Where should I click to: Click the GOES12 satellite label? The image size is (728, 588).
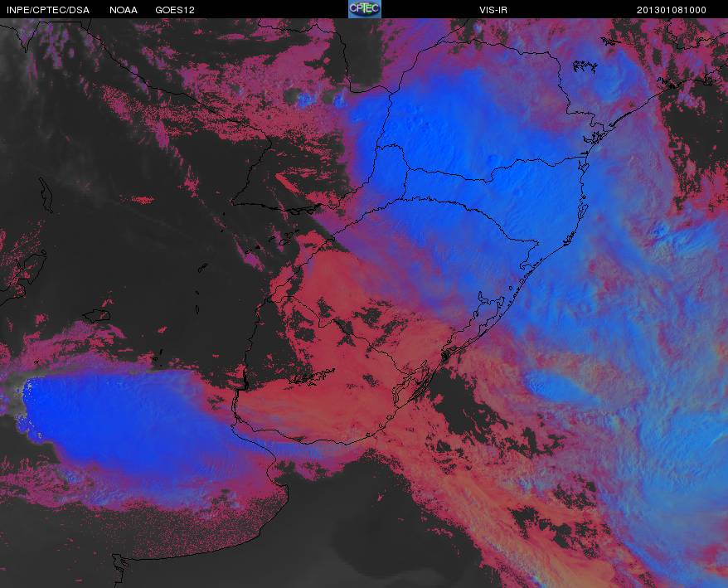(175, 10)
